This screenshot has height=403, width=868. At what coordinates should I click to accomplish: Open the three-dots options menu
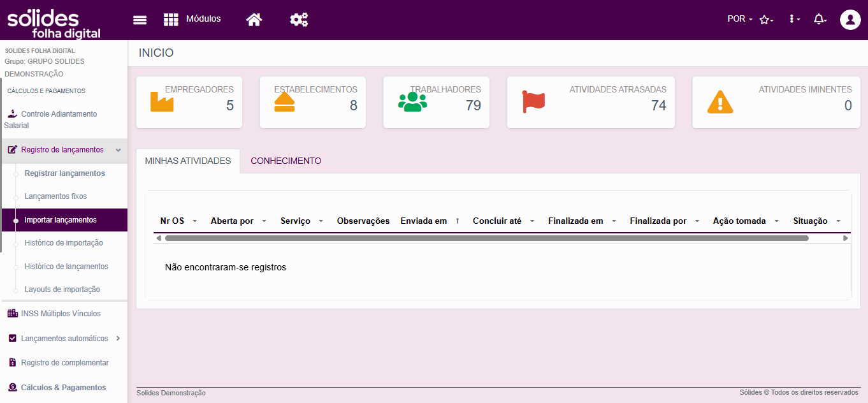[x=794, y=20]
